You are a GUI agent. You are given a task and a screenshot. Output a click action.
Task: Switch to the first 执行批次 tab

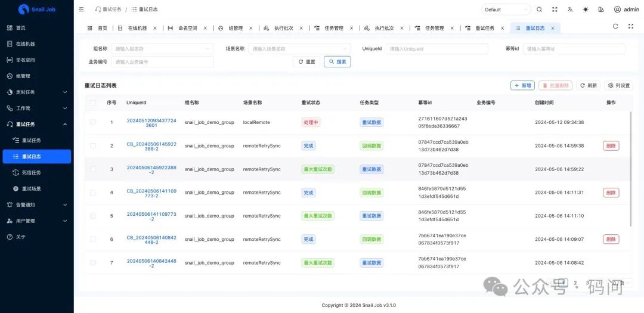point(284,29)
